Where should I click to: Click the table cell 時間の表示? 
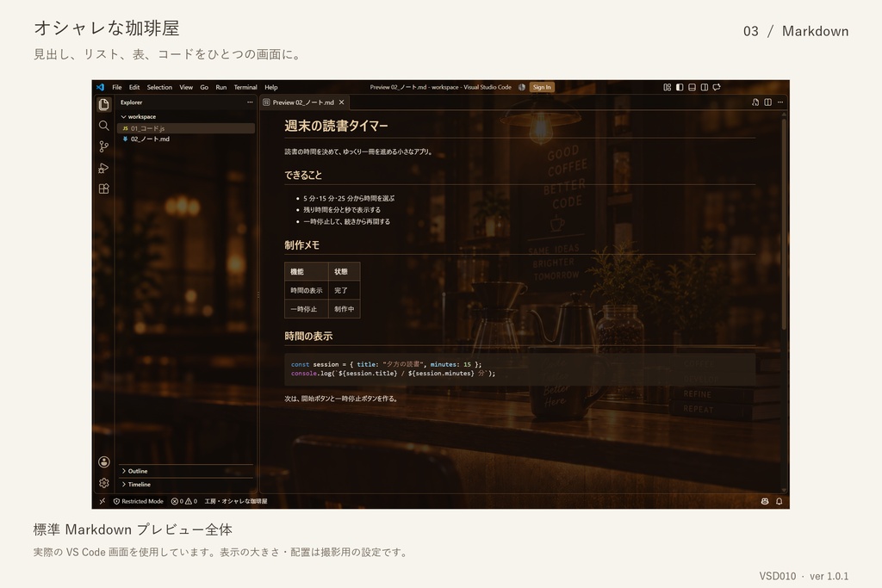307,291
